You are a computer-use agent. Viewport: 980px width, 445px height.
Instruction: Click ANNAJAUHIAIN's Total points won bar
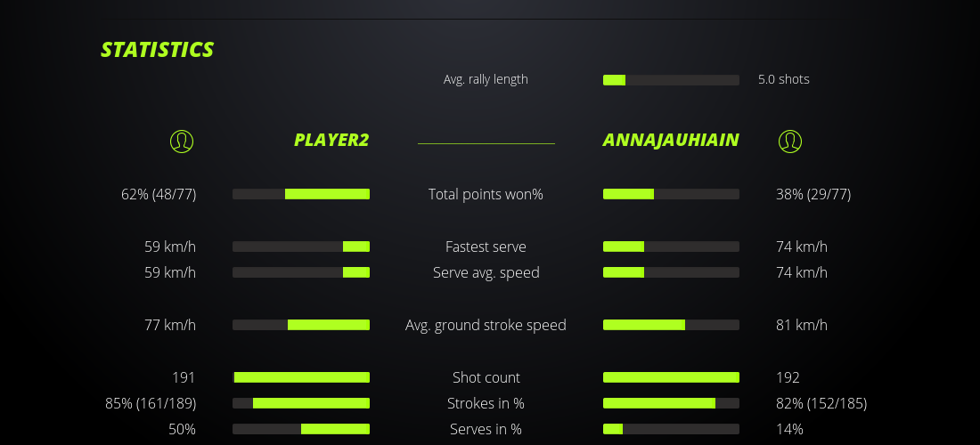pyautogui.click(x=671, y=194)
